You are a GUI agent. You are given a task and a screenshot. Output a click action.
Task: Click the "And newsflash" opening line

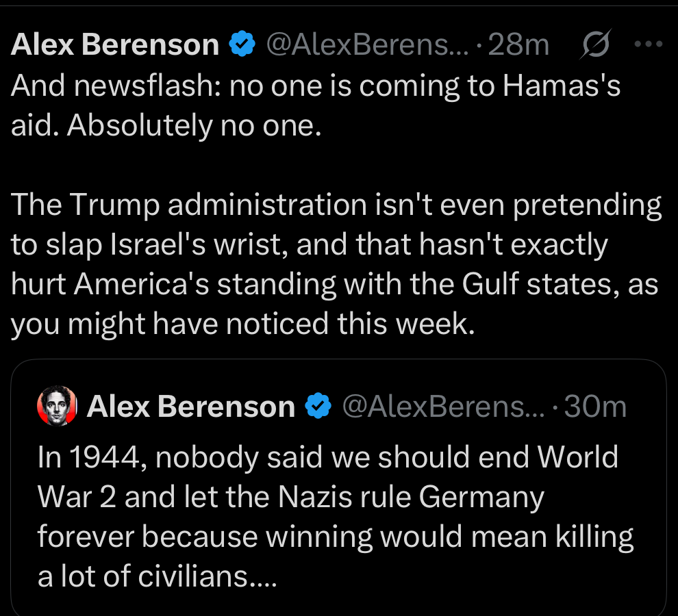(110, 88)
